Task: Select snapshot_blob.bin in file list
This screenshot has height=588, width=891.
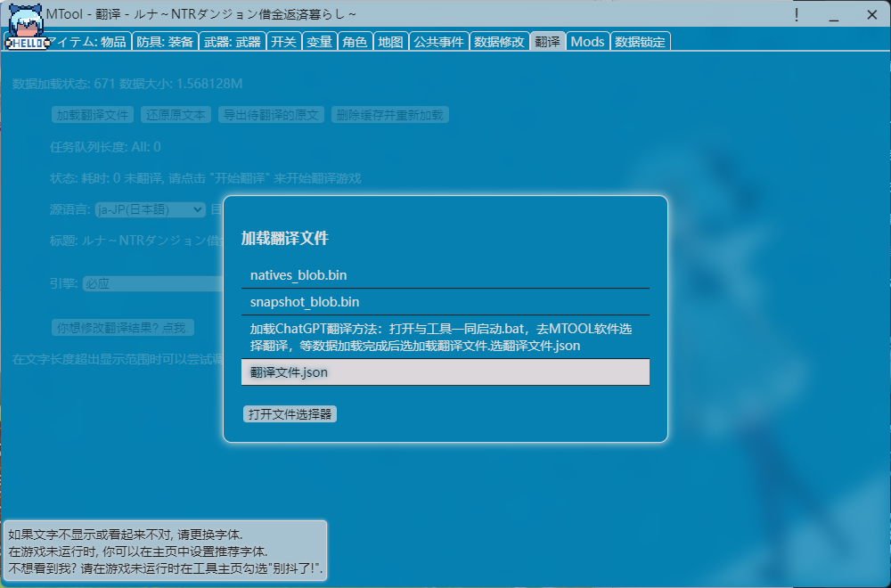Action: point(445,302)
